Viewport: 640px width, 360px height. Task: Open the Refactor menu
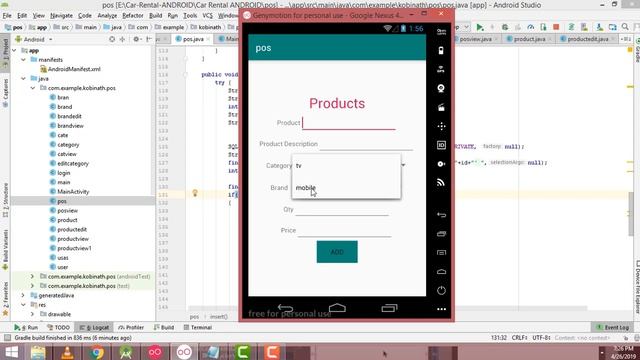click(133, 16)
